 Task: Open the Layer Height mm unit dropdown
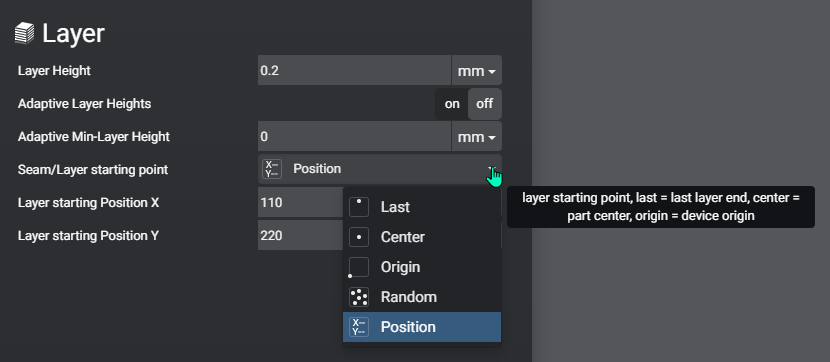(476, 70)
